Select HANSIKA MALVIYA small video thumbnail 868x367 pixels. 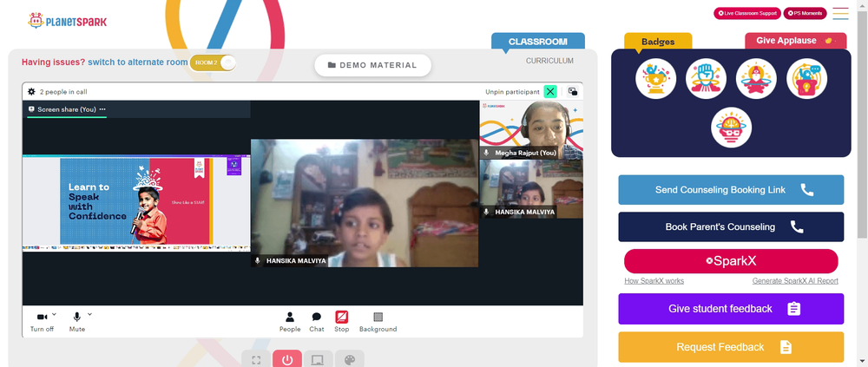(531, 189)
